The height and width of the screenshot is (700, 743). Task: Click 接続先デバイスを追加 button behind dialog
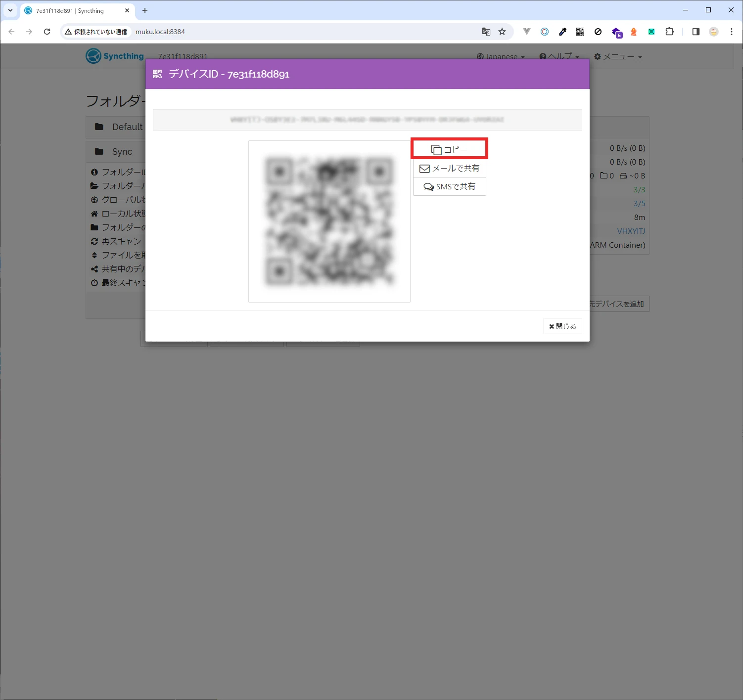(x=619, y=304)
